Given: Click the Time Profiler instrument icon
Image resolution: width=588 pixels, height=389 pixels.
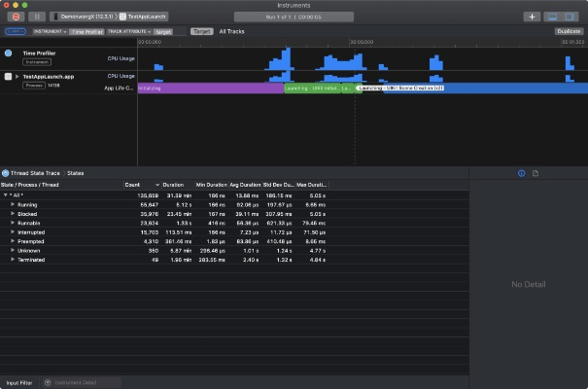Looking at the screenshot, I should coord(9,53).
